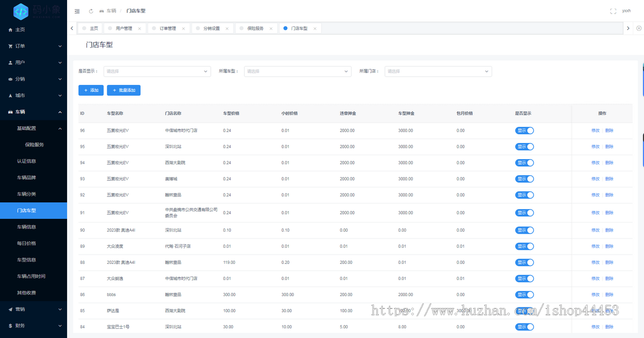Toggle 显示 switch for row ID 92

tap(524, 195)
